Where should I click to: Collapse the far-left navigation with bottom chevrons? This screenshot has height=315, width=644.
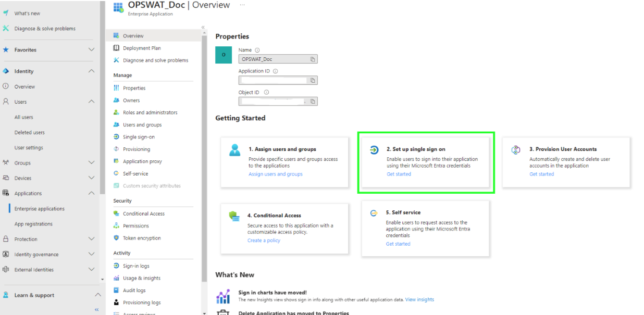tap(96, 310)
